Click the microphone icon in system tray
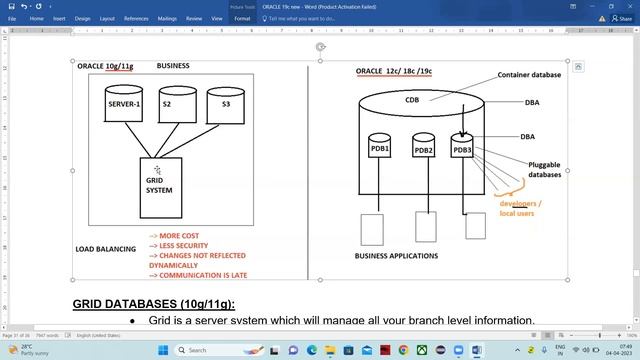640x360 pixels. click(544, 350)
